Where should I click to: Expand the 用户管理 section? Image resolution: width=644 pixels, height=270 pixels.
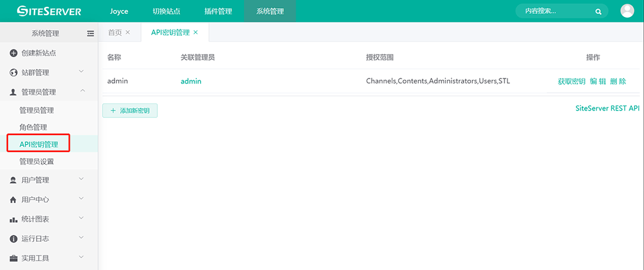coord(82,180)
